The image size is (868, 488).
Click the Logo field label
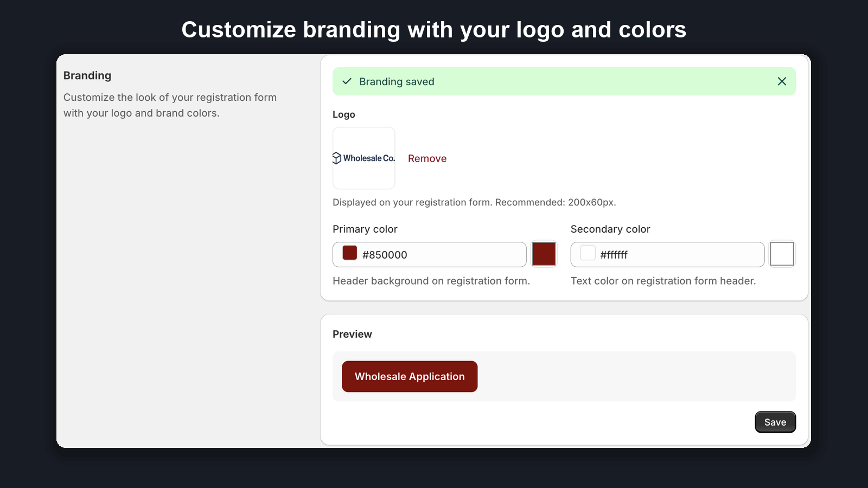tap(344, 114)
